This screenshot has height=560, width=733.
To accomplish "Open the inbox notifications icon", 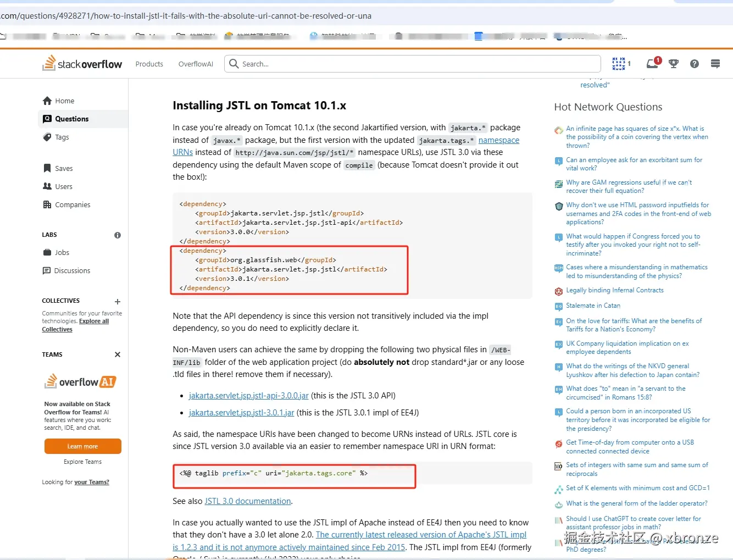I will (x=653, y=63).
